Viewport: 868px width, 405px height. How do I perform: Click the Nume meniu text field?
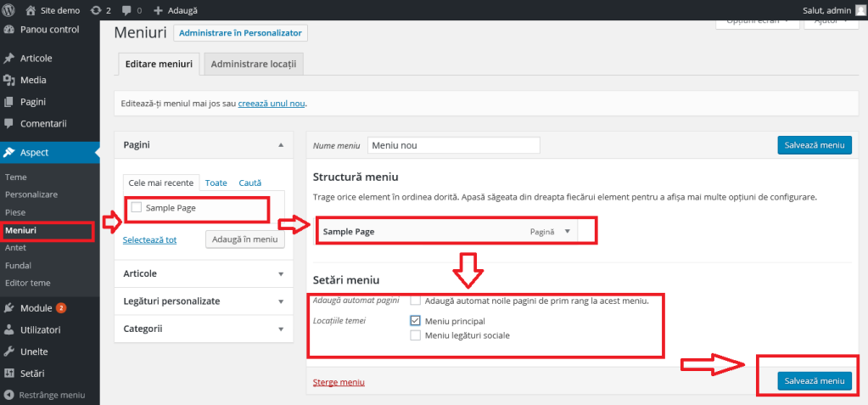tap(454, 145)
